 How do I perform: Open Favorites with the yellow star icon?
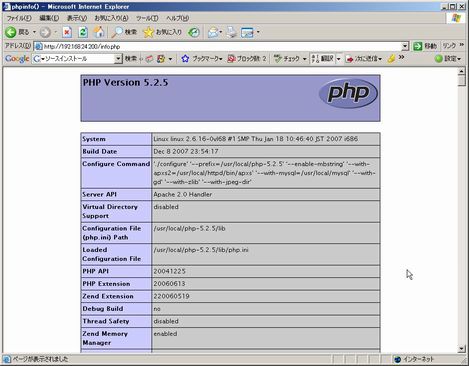point(148,32)
